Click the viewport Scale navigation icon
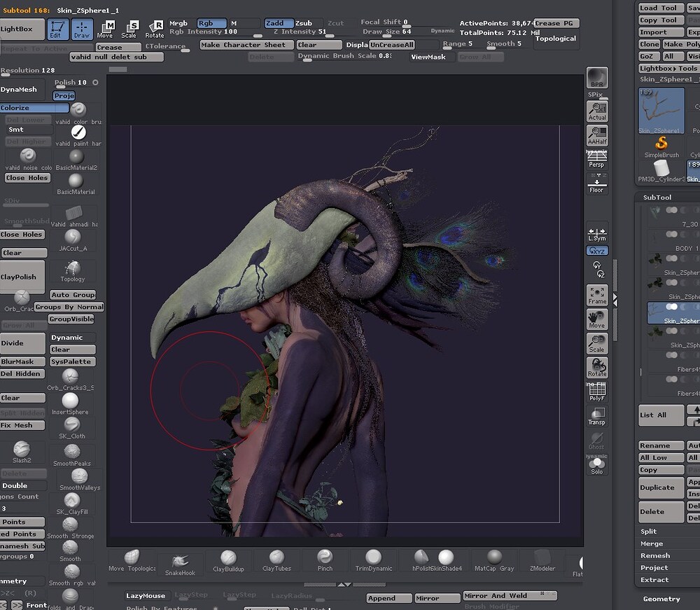 coord(597,343)
